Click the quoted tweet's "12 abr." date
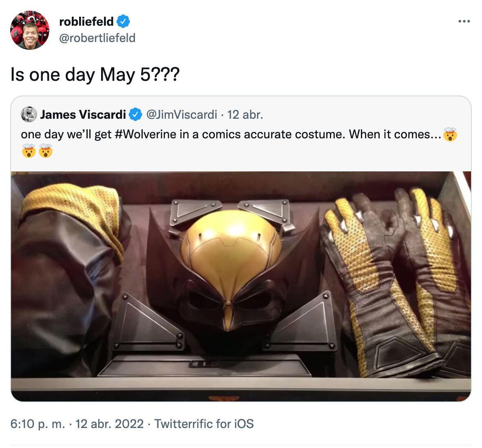 pyautogui.click(x=245, y=115)
